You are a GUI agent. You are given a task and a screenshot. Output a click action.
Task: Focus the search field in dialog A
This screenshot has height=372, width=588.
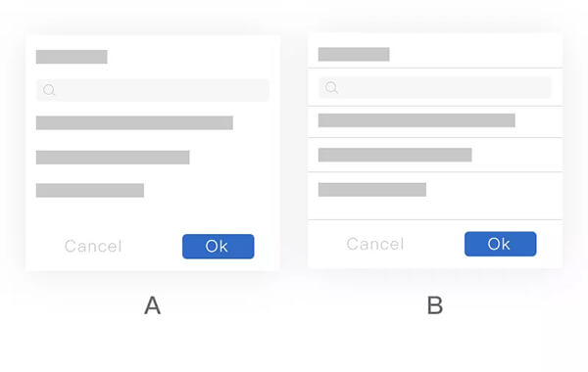pos(153,90)
